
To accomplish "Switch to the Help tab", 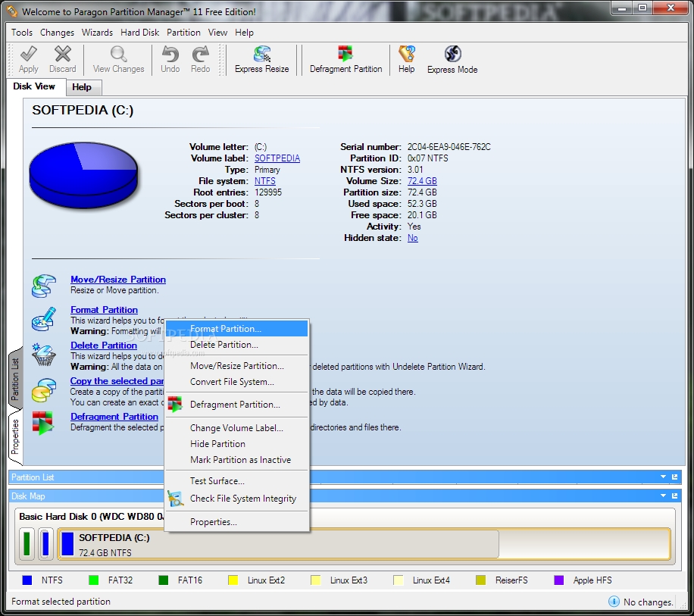I will tap(83, 87).
